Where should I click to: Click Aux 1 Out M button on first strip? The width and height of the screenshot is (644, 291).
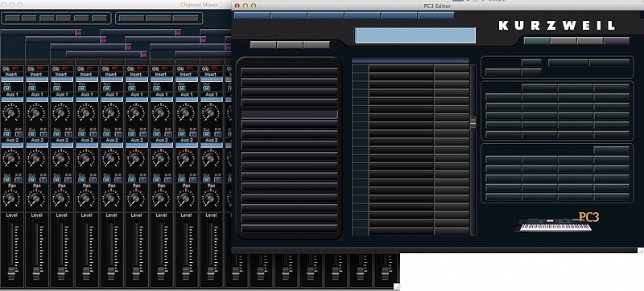[7, 133]
